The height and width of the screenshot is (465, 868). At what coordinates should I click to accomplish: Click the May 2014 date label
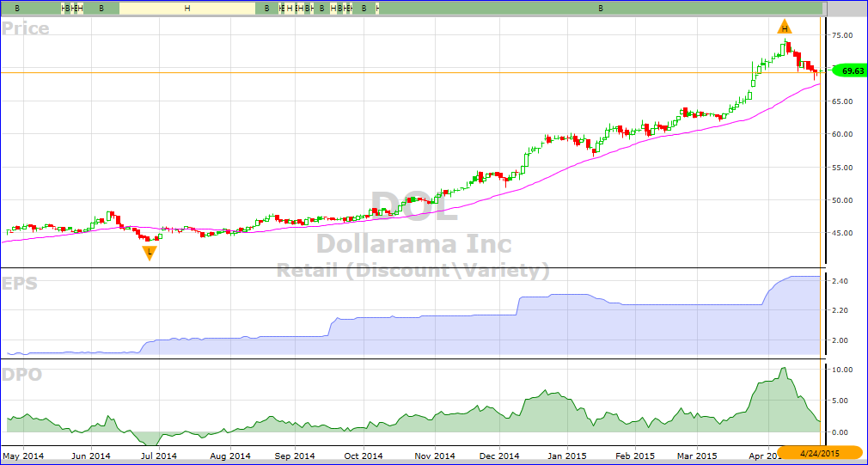24,456
